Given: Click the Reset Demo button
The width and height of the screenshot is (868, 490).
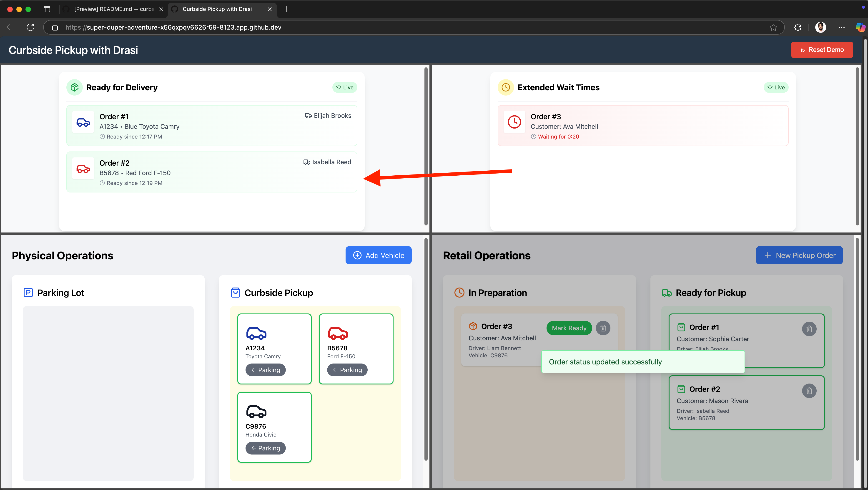Looking at the screenshot, I should click(x=822, y=50).
